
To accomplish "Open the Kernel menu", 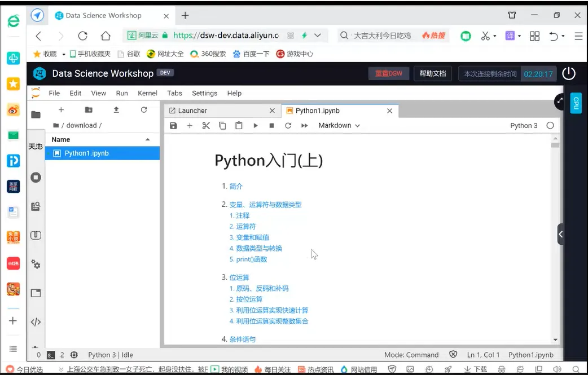I will (147, 93).
